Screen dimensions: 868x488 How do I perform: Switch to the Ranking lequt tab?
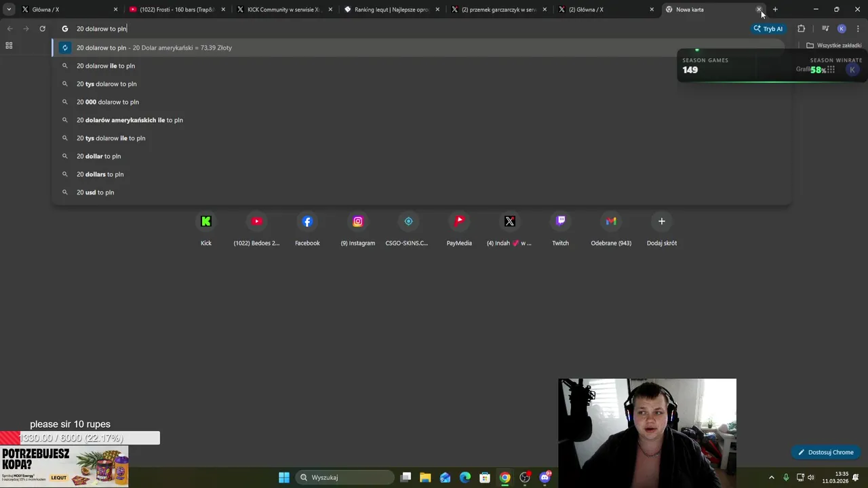coord(391,9)
